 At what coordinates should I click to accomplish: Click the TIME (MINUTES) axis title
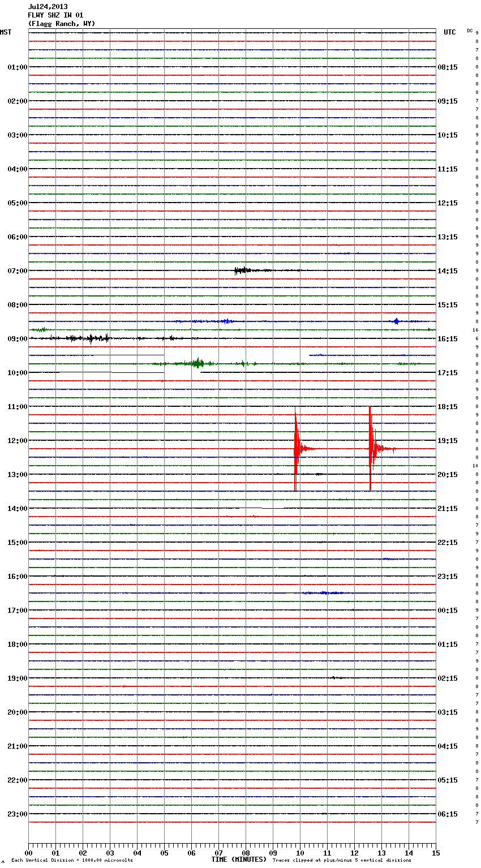[x=238, y=860]
